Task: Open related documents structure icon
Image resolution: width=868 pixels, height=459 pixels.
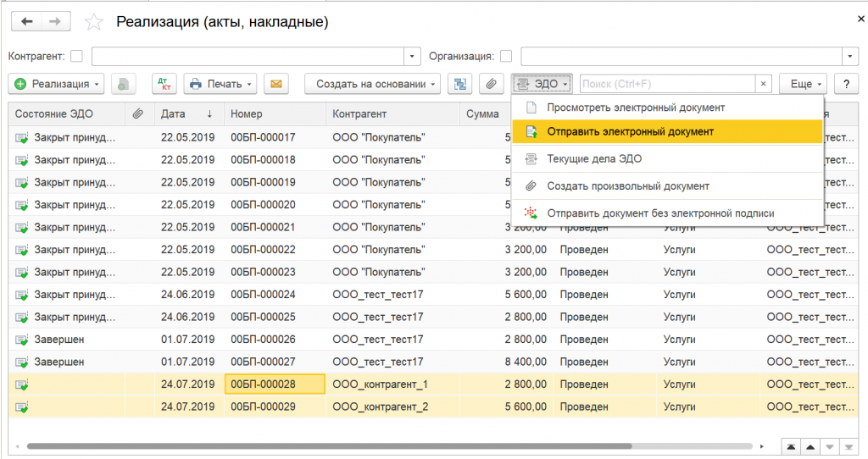Action: pos(459,84)
